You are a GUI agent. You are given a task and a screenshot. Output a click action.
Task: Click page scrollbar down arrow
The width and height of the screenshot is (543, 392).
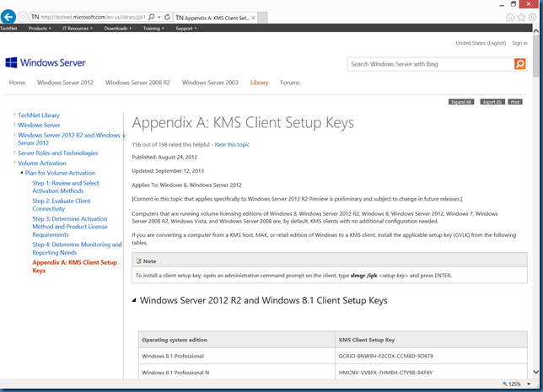click(535, 373)
